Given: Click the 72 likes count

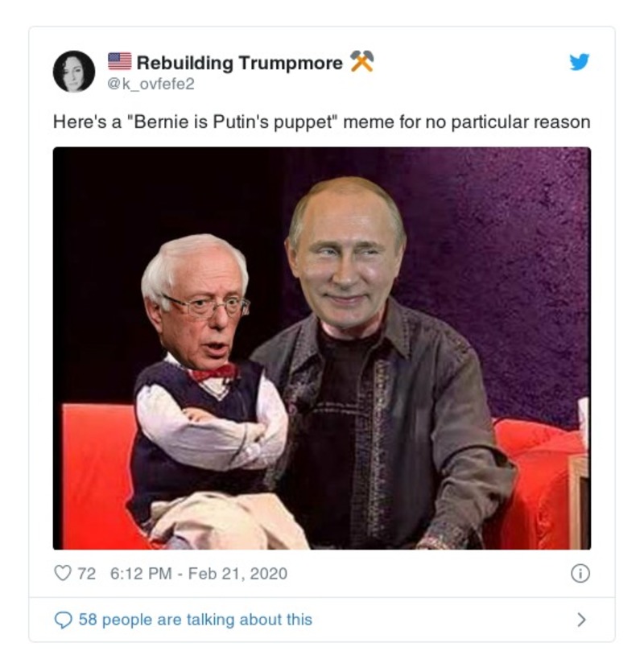Looking at the screenshot, I should pos(86,574).
